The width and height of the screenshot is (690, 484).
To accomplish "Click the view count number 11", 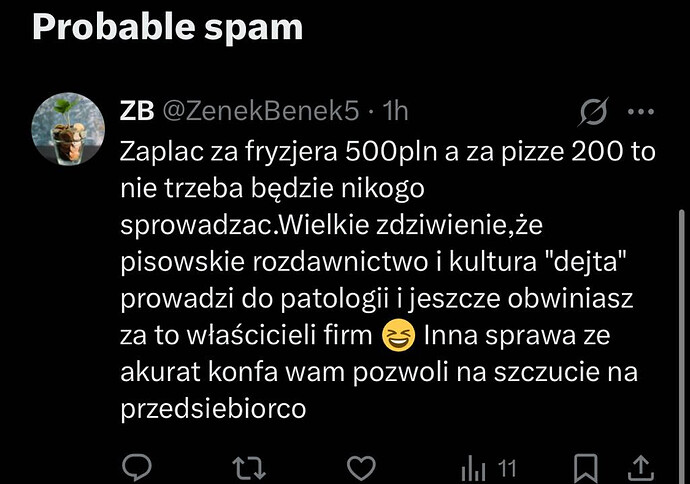I will pos(507,469).
